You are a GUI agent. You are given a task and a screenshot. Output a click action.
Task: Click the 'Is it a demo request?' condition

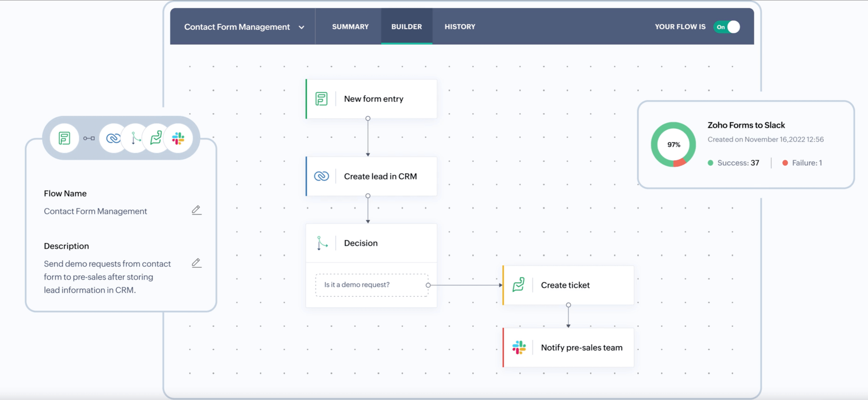coord(372,285)
